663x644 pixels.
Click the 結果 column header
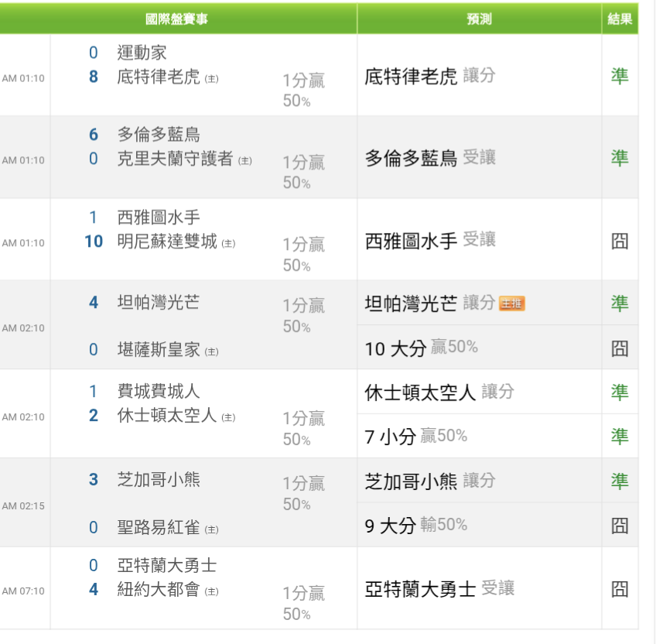[620, 19]
